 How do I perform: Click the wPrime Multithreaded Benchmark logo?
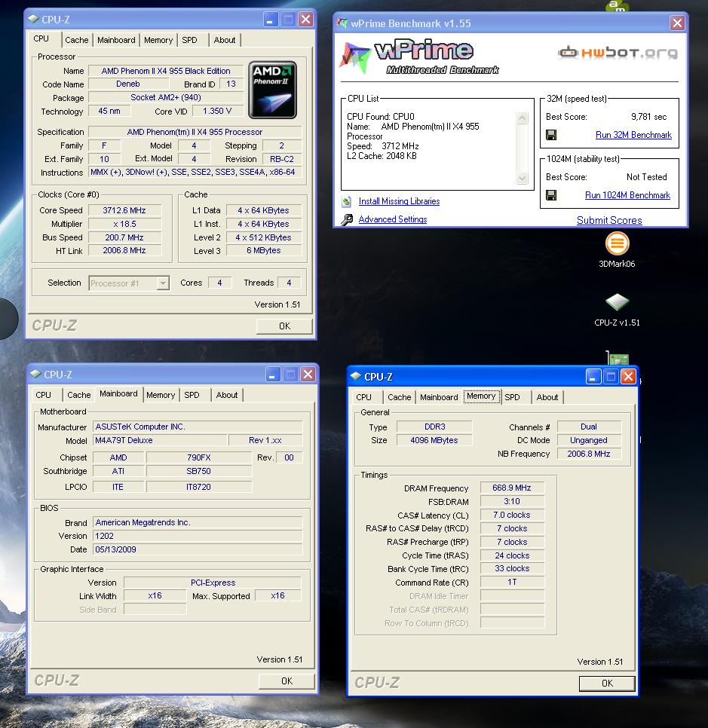[x=418, y=57]
